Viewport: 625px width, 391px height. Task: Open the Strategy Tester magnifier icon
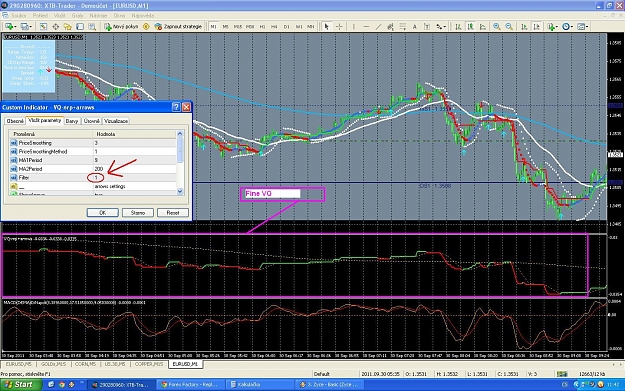[x=92, y=27]
